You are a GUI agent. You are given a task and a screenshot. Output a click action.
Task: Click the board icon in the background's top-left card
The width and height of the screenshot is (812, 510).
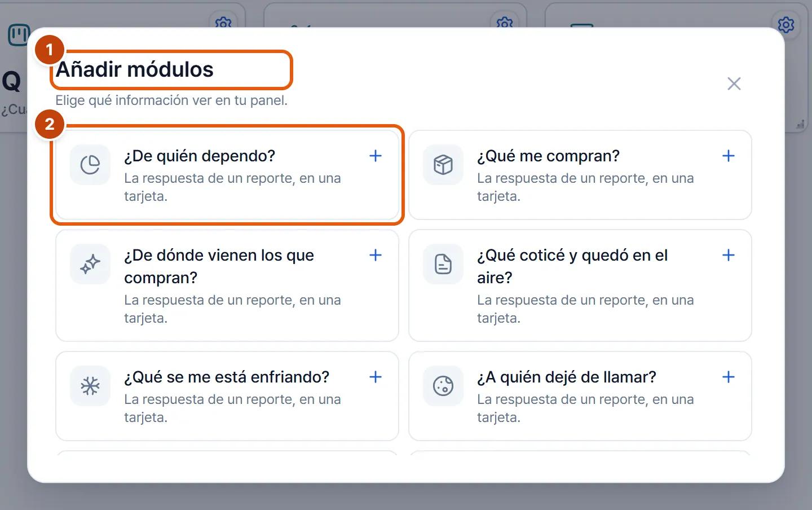19,35
